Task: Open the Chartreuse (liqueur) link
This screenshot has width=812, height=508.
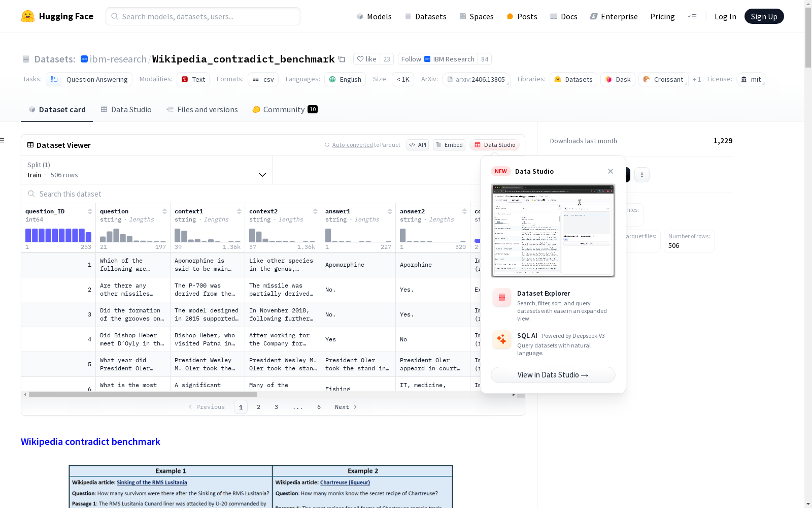Action: tap(345, 483)
